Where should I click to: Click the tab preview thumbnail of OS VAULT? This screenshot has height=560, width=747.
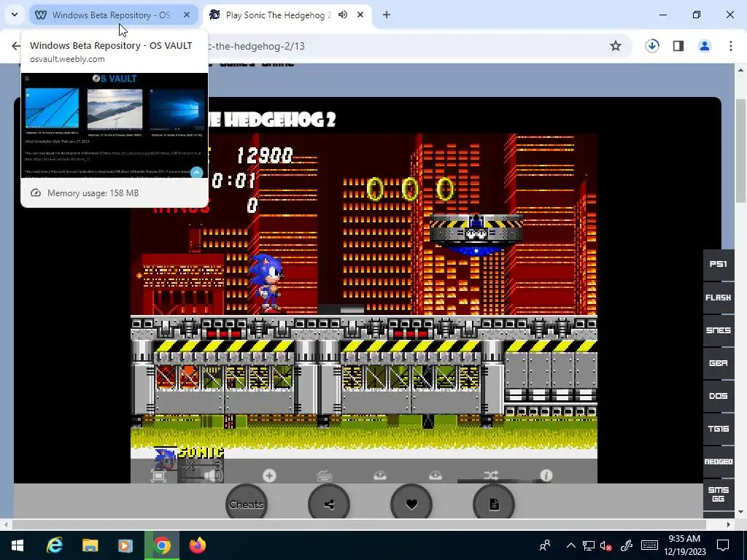[x=115, y=125]
